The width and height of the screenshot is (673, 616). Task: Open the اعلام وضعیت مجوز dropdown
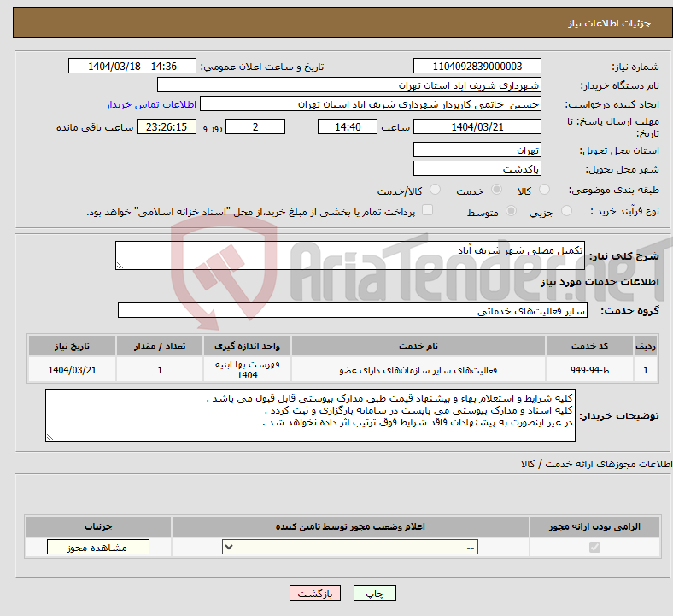[x=350, y=547]
